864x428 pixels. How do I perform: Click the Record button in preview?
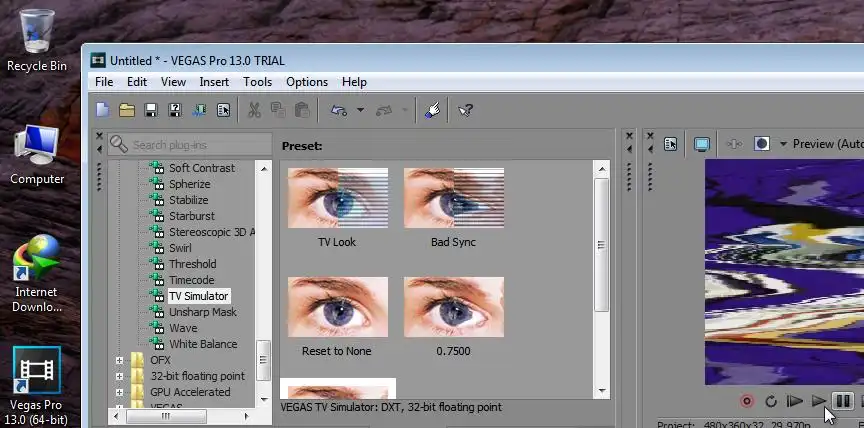coord(747,401)
